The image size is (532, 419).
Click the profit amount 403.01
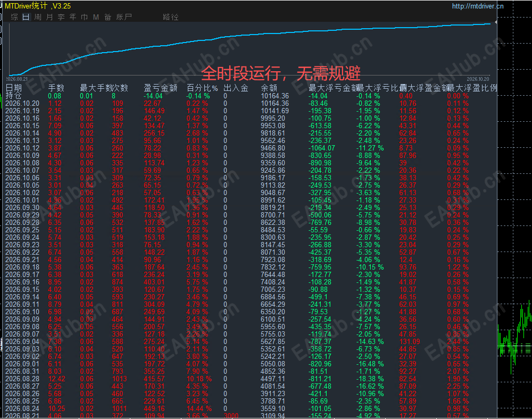click(x=154, y=282)
